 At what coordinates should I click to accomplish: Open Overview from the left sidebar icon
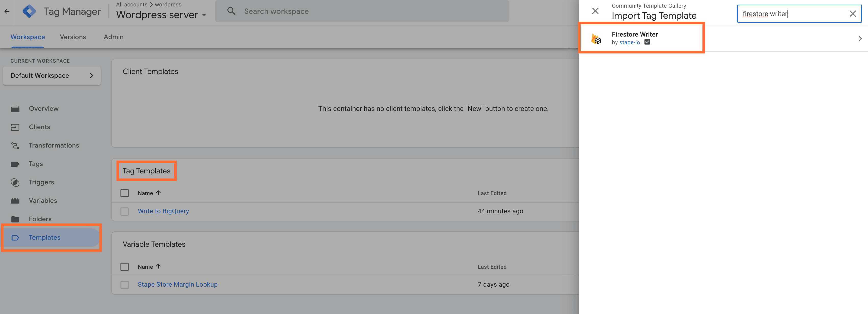coord(15,108)
